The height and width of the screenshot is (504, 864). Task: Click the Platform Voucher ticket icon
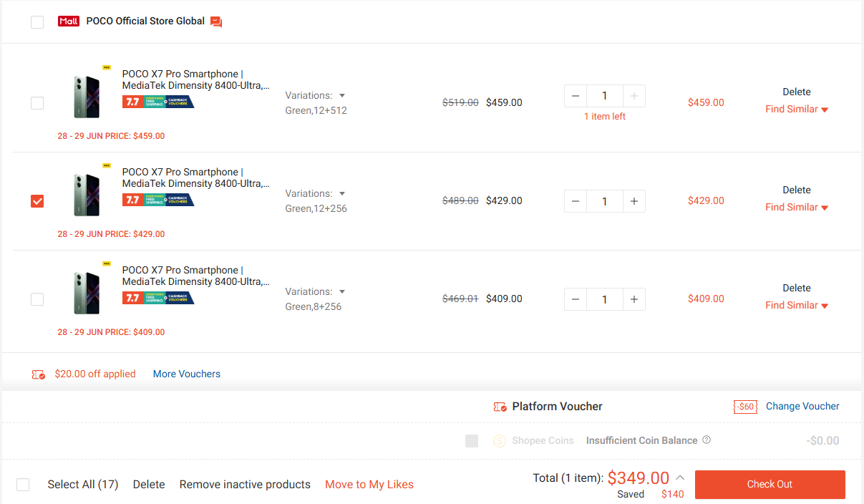(500, 407)
